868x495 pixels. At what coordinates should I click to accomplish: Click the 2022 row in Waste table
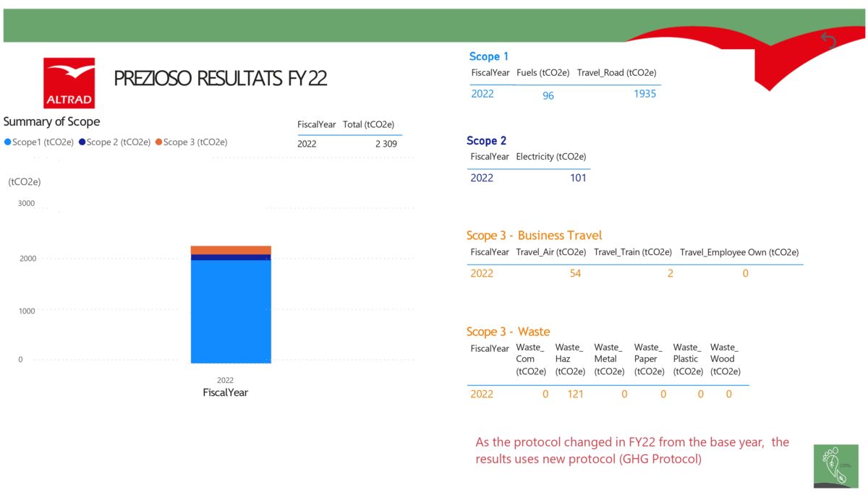(x=608, y=394)
